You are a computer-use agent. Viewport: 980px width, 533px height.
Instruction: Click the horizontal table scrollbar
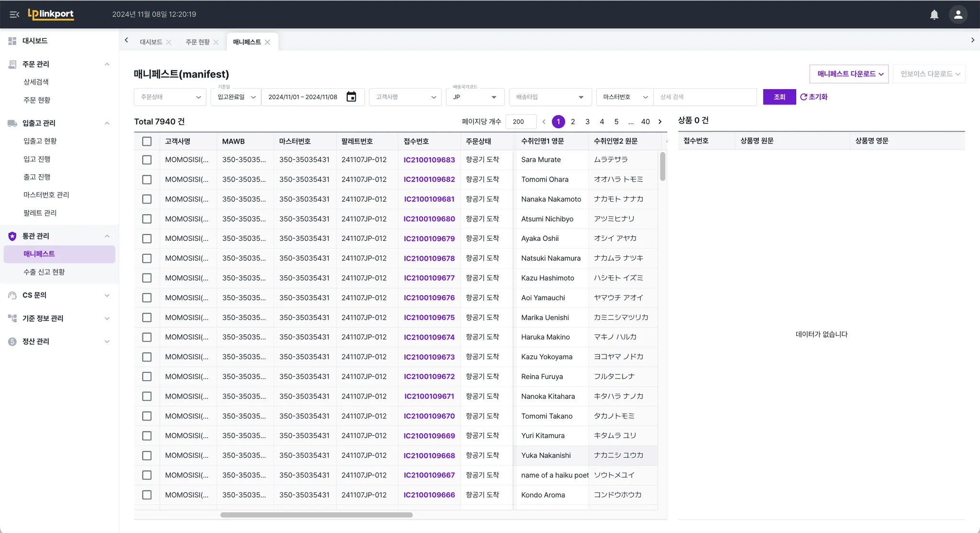click(316, 515)
